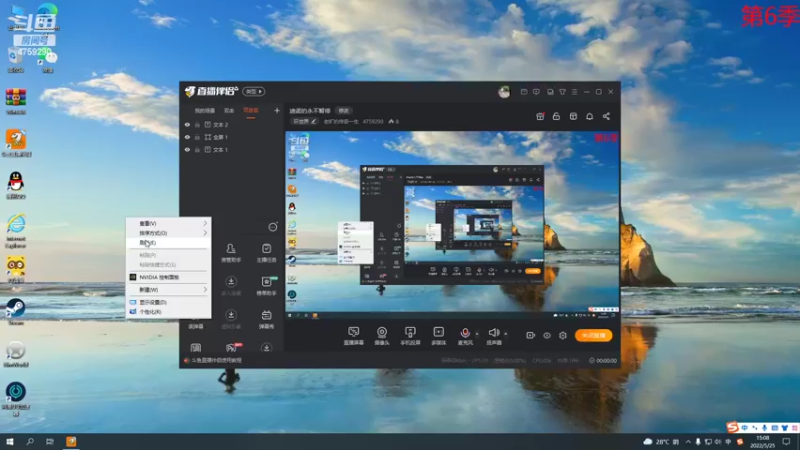Select the 全屏 1 source row
The height and width of the screenshot is (450, 800).
(232, 137)
